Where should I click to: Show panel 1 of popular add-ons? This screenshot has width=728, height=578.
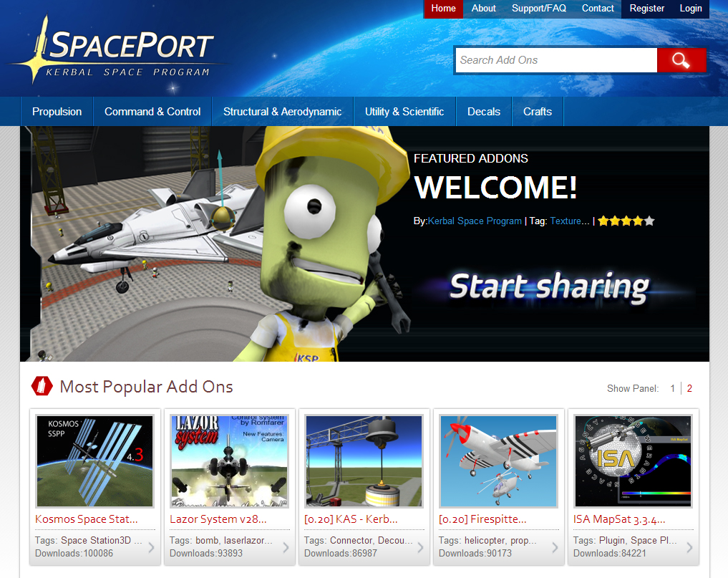[673, 389]
